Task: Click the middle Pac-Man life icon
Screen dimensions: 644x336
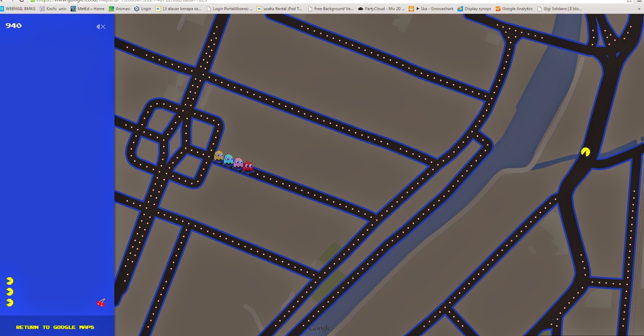Action: [10, 292]
